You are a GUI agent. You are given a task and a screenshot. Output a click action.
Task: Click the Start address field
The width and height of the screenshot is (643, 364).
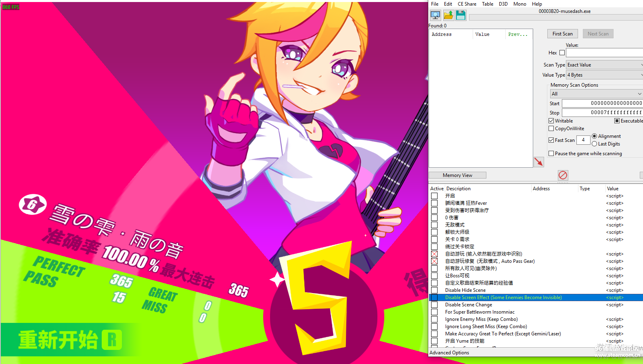(602, 103)
